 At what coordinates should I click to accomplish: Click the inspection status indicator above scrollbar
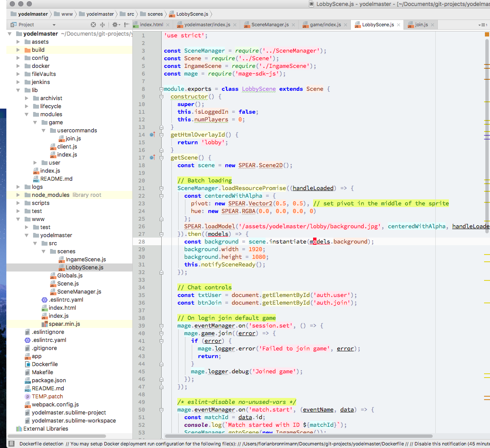coord(487,34)
